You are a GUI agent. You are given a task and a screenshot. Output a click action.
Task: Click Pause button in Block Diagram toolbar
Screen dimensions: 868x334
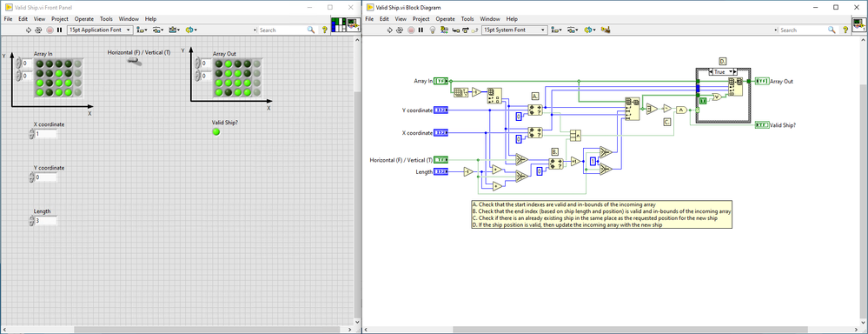pos(421,30)
